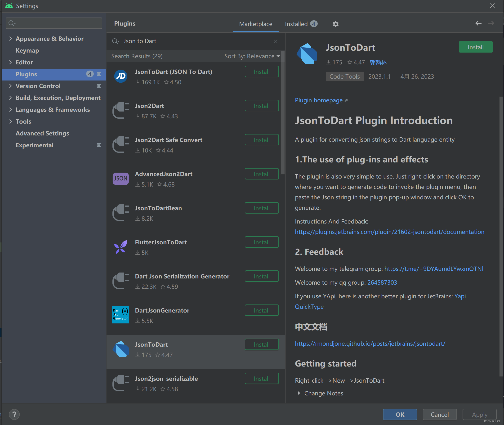Install the JsonToDartBean plugin
Screen dimensions: 504x425
coord(262,208)
